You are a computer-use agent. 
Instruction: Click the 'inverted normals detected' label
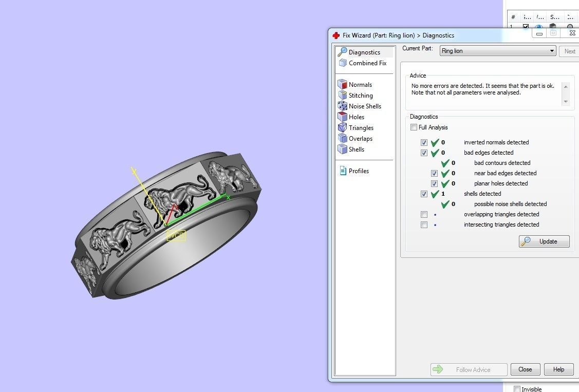coord(496,142)
